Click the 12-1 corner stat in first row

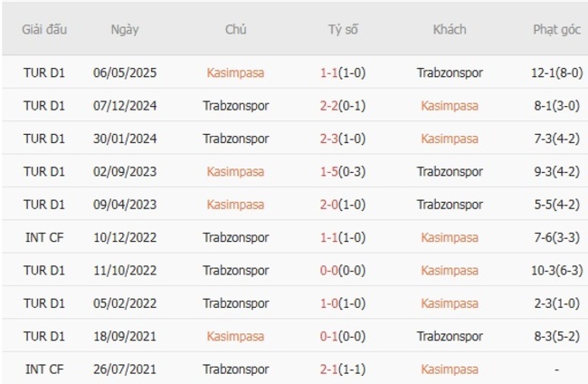coord(546,72)
